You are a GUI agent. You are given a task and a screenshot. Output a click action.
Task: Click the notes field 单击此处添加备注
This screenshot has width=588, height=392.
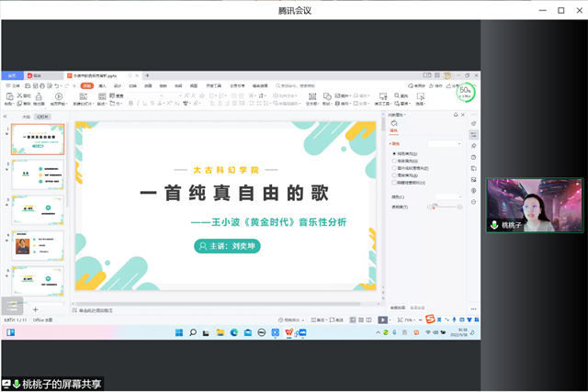point(96,310)
